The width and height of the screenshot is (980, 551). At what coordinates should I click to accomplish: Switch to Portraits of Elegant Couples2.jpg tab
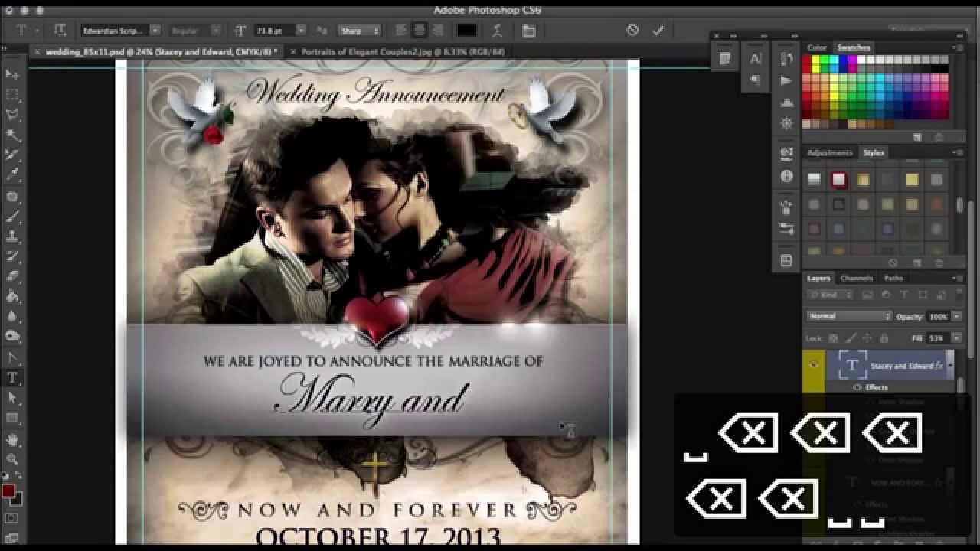point(403,51)
